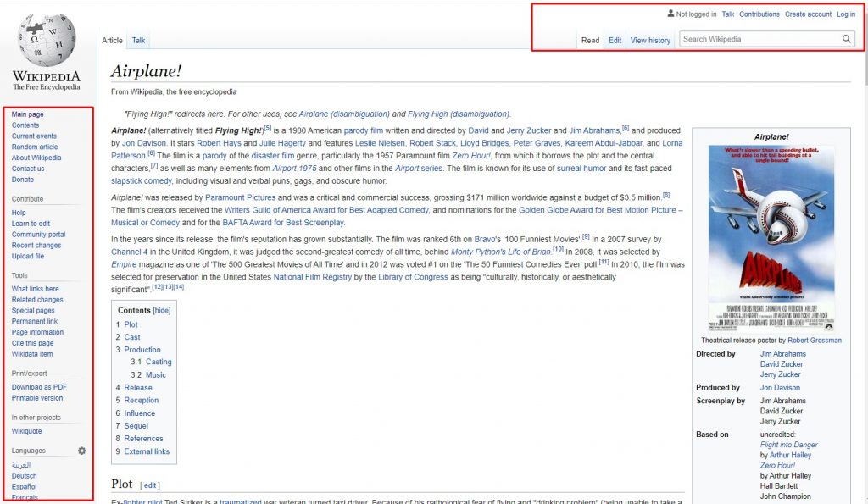Click Permanent link in Tools
868x504 pixels.
tap(34, 321)
